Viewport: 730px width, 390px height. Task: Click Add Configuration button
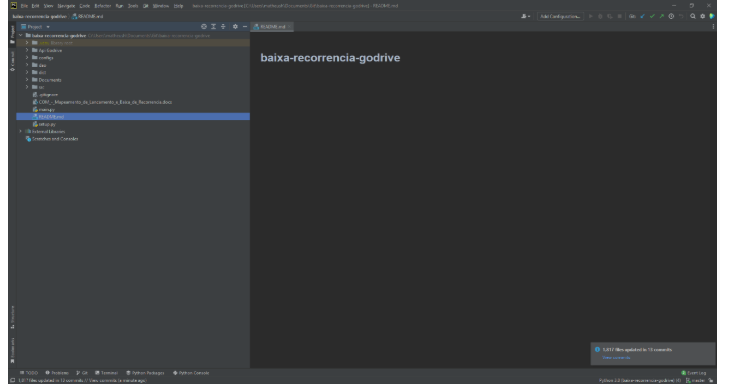pyautogui.click(x=561, y=16)
